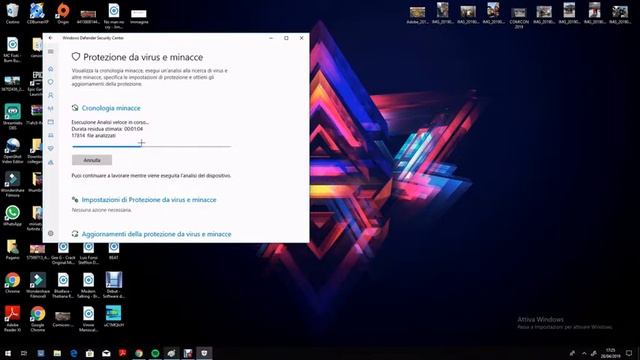Switch to Windows Defender taskbar shield button
The image size is (640, 360).
point(204,353)
